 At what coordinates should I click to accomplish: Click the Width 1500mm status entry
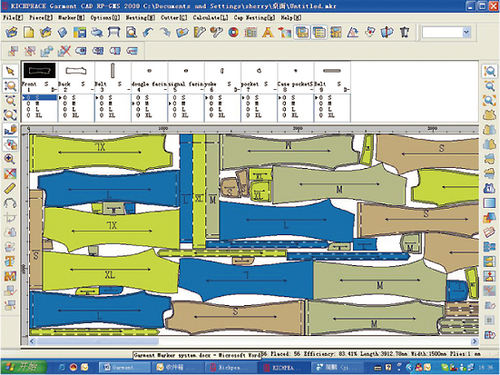click(x=428, y=354)
